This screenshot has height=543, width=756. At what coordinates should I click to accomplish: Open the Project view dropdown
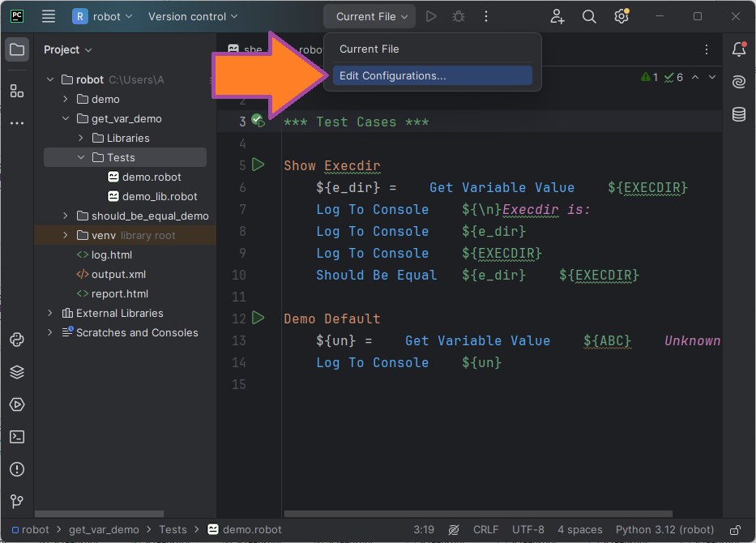click(67, 49)
